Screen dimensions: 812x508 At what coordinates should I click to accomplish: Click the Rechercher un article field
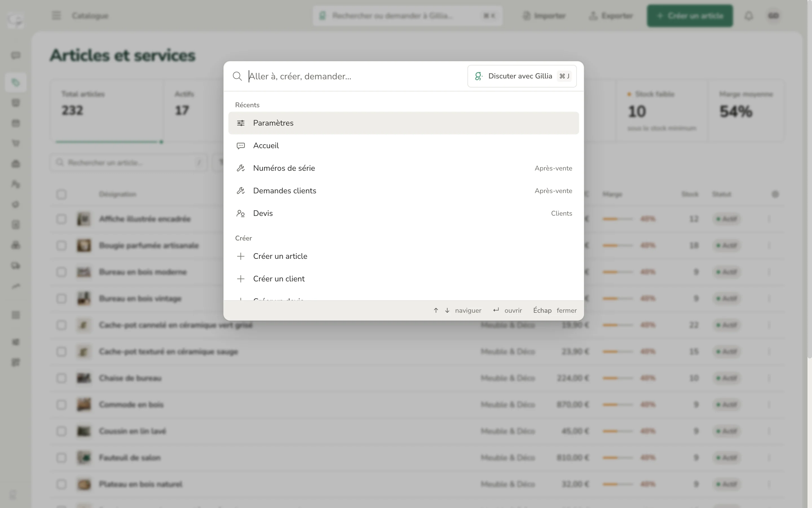(x=129, y=163)
